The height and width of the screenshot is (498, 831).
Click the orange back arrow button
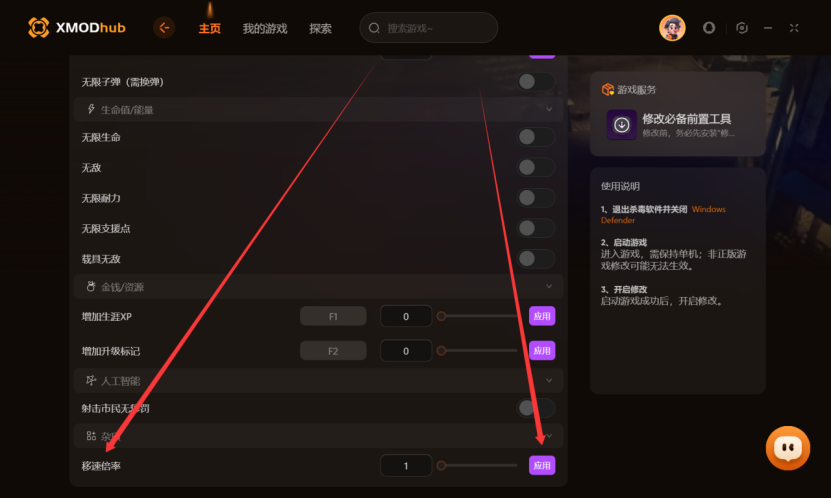164,28
